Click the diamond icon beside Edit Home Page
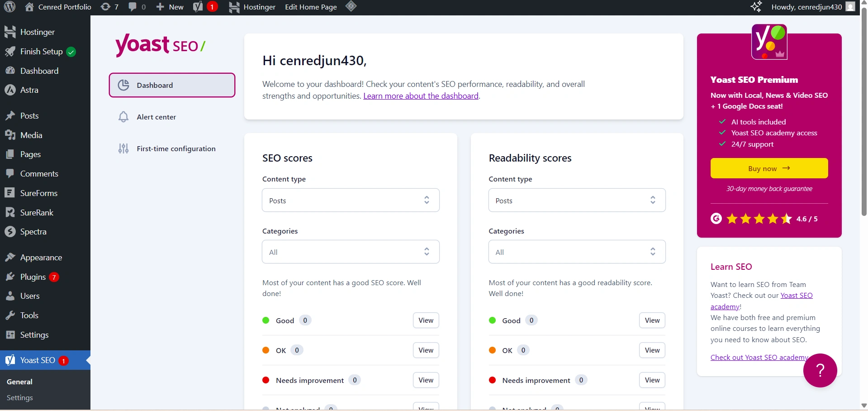Image resolution: width=868 pixels, height=411 pixels. click(351, 7)
